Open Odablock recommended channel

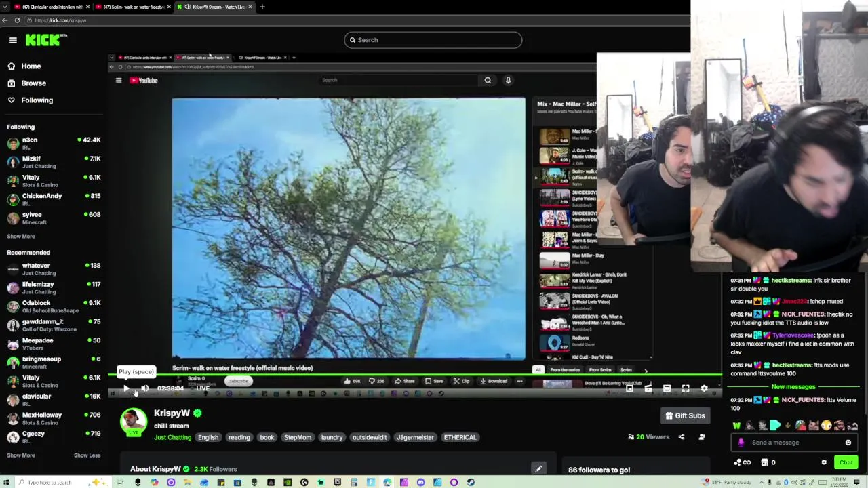pyautogui.click(x=53, y=306)
